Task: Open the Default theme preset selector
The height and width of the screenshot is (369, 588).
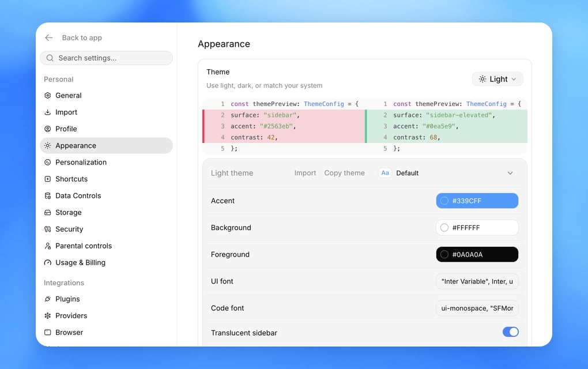Action: 446,173
